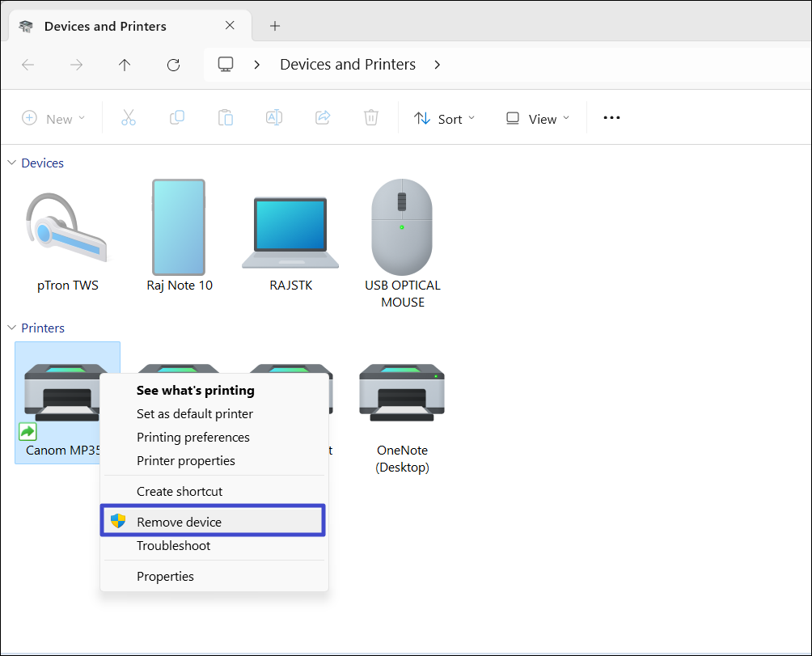Collapse the Printers group chevron
Screen dimensions: 812x656
pyautogui.click(x=11, y=328)
